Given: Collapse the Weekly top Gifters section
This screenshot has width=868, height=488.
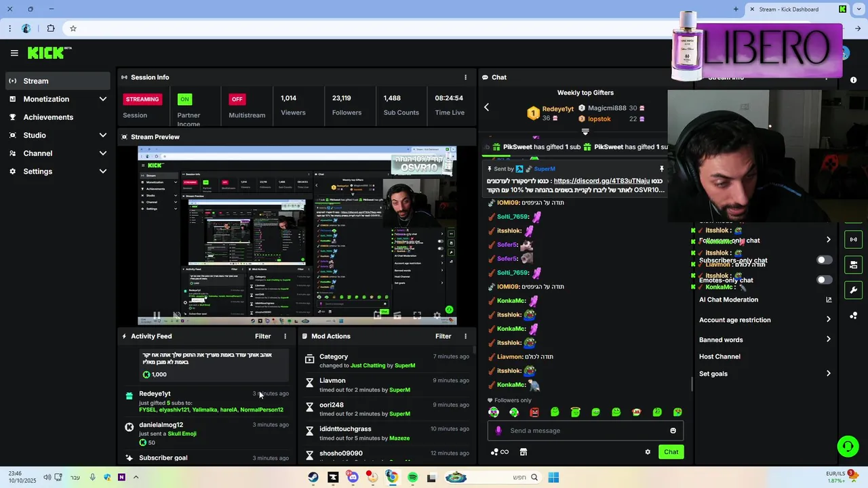Looking at the screenshot, I should point(585,132).
